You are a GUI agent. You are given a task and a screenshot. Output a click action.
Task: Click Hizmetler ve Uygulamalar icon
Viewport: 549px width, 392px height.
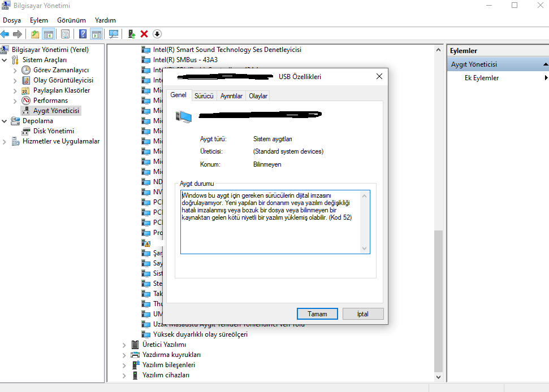[15, 141]
